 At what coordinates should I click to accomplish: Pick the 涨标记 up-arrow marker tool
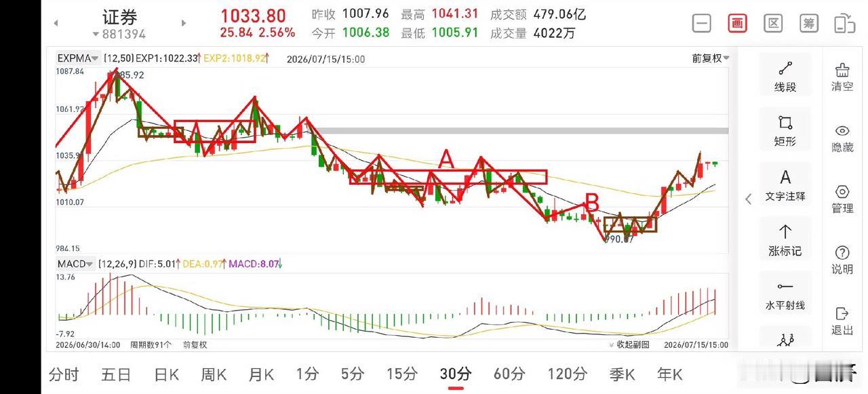click(x=785, y=241)
